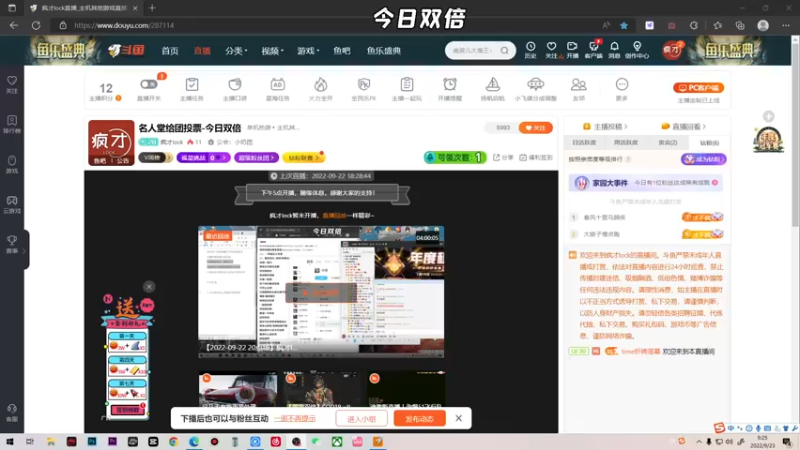
Task: Click the orange 关注 follow button
Action: [x=536, y=128]
